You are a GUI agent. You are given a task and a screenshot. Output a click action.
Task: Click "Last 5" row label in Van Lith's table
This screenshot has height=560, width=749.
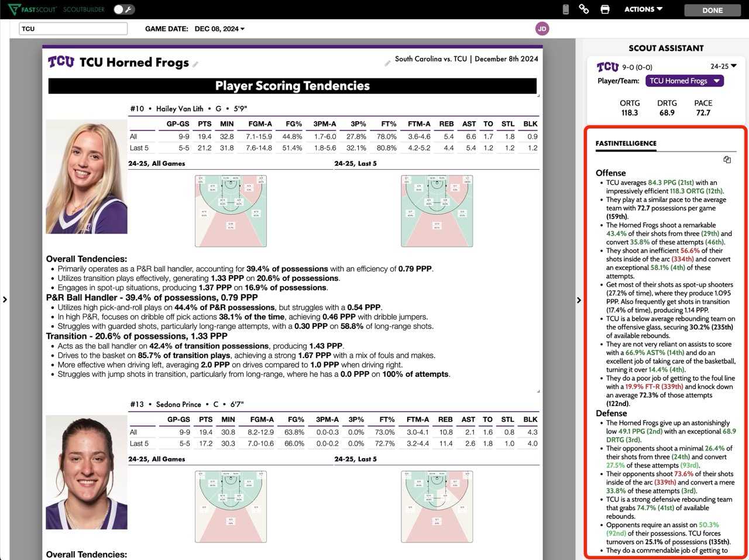click(139, 148)
